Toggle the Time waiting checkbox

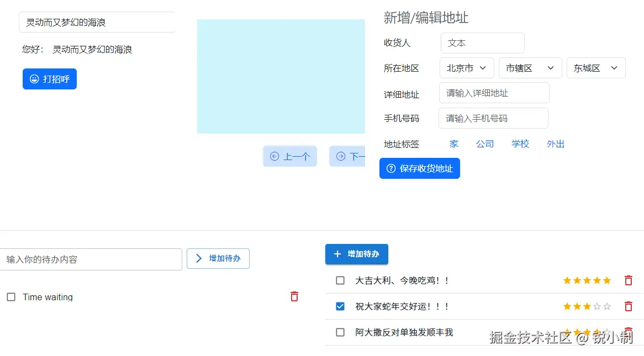(10, 296)
